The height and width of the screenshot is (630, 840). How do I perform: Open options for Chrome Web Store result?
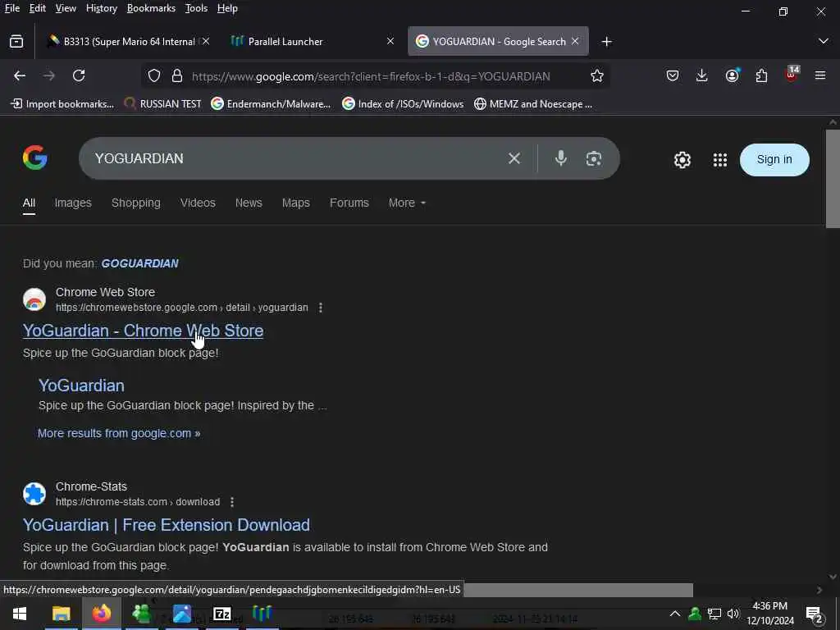click(321, 308)
